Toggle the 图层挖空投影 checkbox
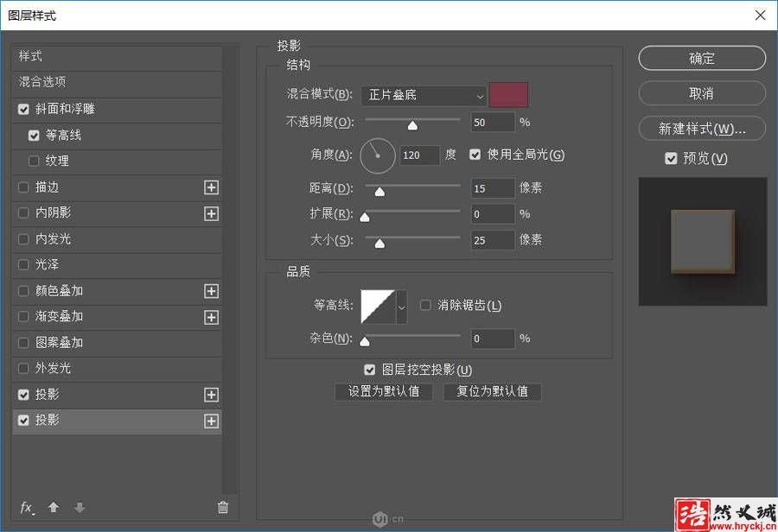 (x=370, y=370)
